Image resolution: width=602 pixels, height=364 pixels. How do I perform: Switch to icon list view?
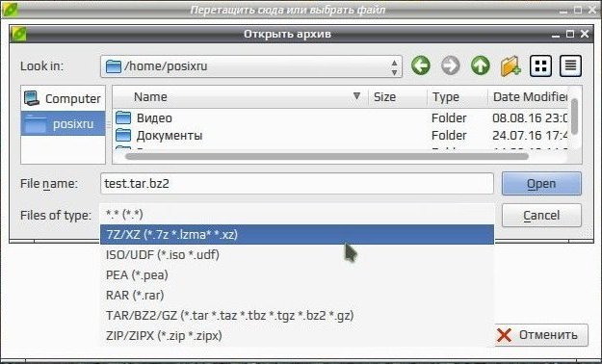point(540,66)
